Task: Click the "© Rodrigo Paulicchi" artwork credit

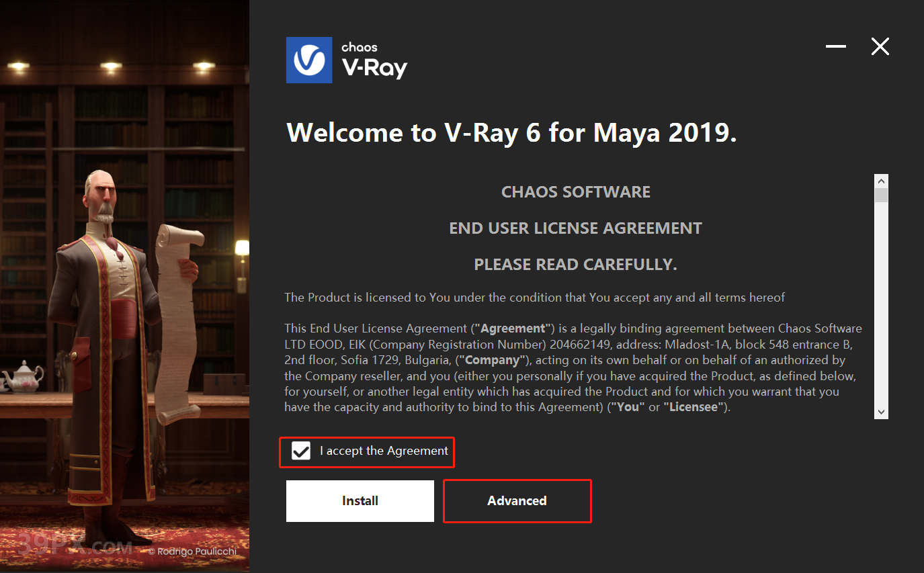Action: 192,551
